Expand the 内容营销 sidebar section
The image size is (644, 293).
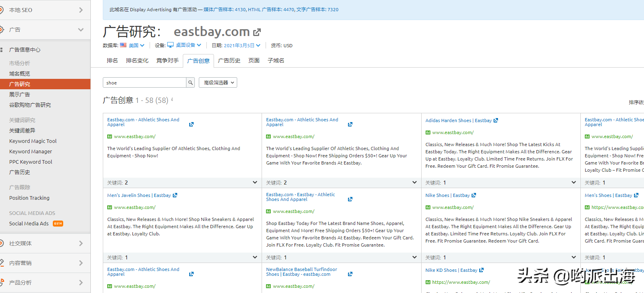pyautogui.click(x=81, y=263)
